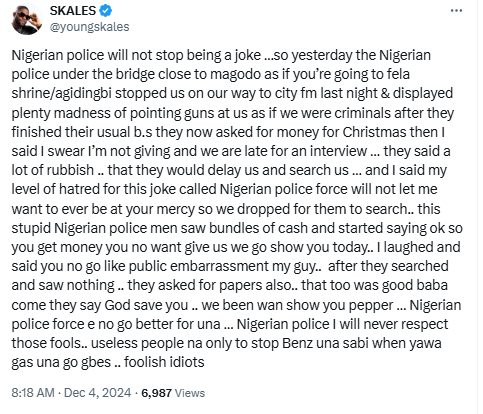Open the Skales profile avatar picture

tap(27, 19)
